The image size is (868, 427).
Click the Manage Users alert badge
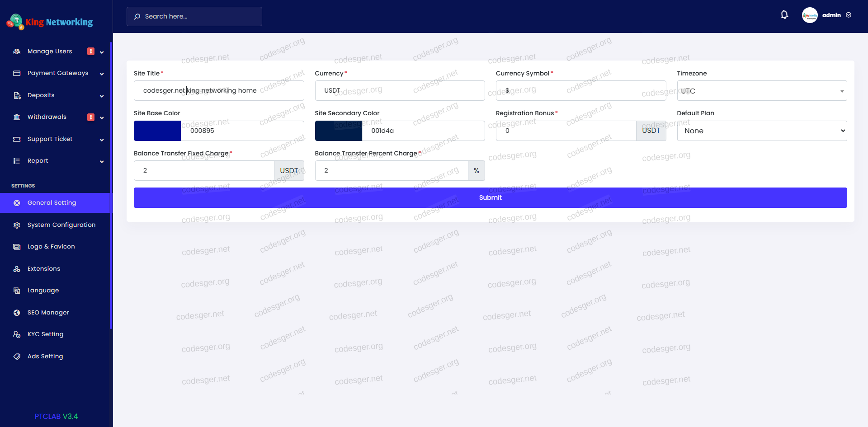click(91, 52)
